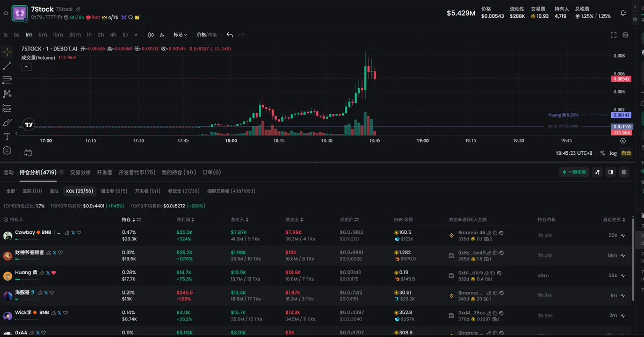Image resolution: width=644 pixels, height=337 pixels.
Task: Open the forecasting and measurement tools
Action: 7,108
